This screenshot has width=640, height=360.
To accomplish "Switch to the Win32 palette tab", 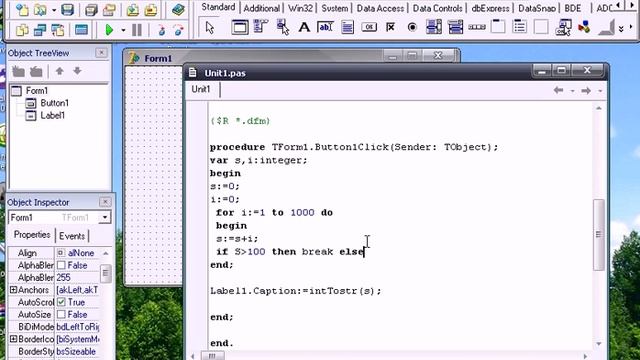I will click(x=300, y=8).
